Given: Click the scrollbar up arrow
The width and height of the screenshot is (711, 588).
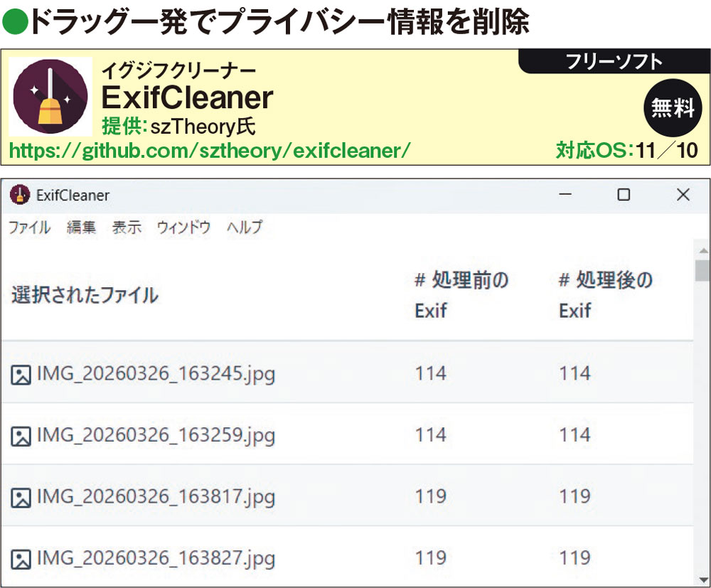Looking at the screenshot, I should 703,251.
